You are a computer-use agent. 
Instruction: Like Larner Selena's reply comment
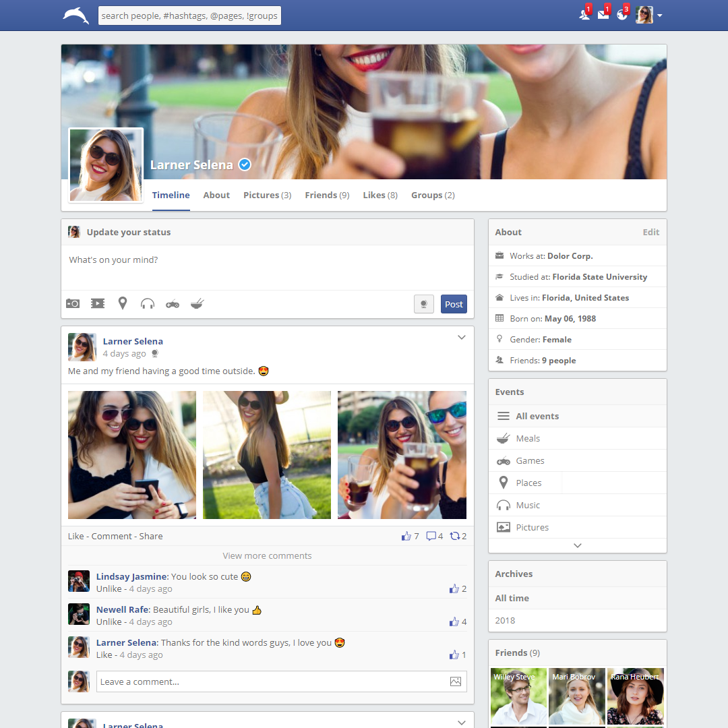click(104, 655)
